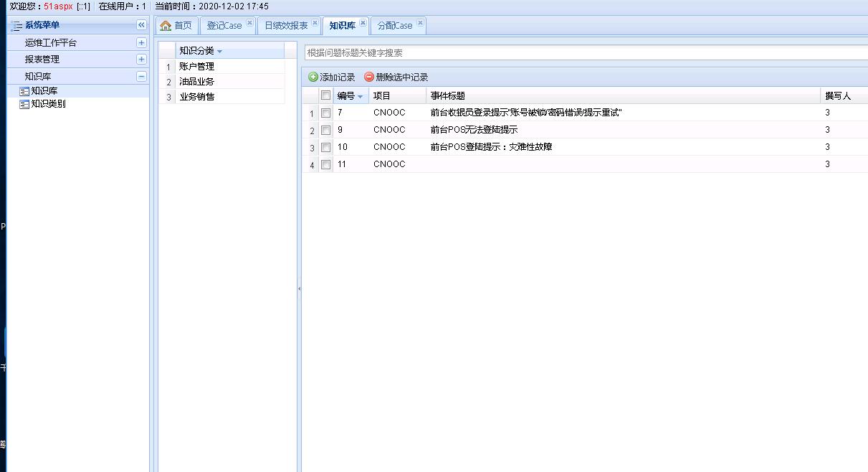
Task: Click the 知识库 tree item icon
Action: pos(24,91)
